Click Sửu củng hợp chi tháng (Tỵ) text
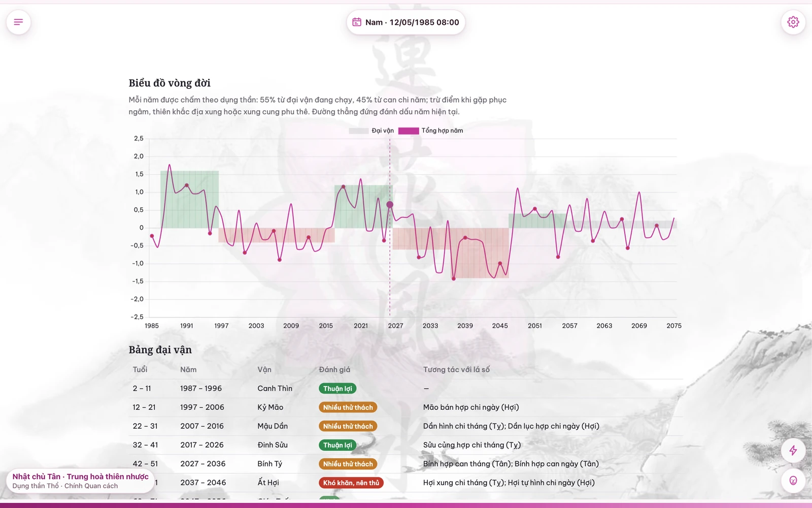The height and width of the screenshot is (508, 812). click(x=472, y=444)
